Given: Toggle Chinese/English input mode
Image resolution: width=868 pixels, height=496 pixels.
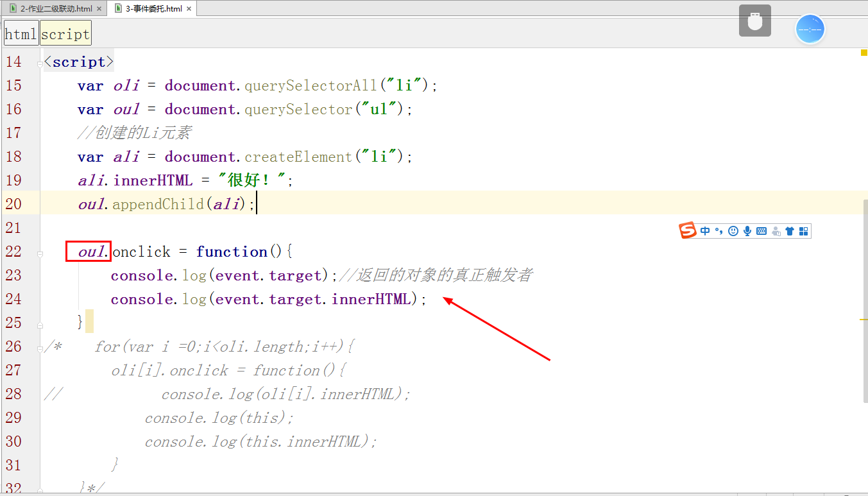Looking at the screenshot, I should click(x=705, y=230).
